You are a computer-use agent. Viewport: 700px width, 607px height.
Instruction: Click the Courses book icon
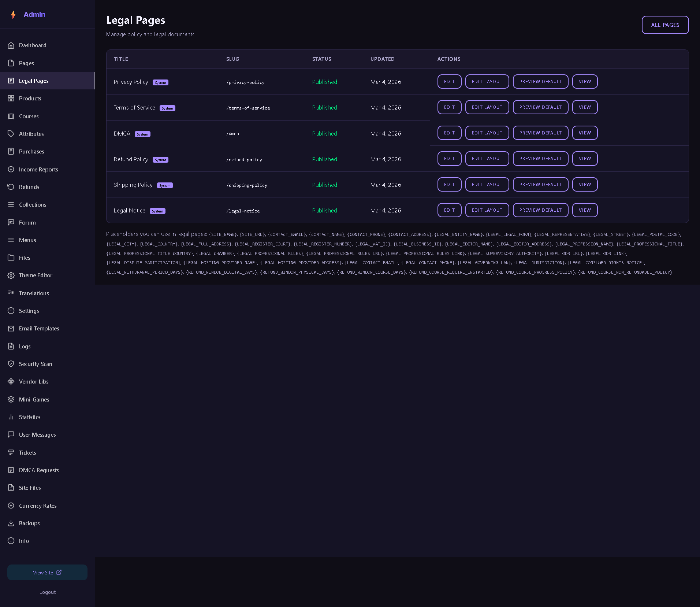[11, 116]
